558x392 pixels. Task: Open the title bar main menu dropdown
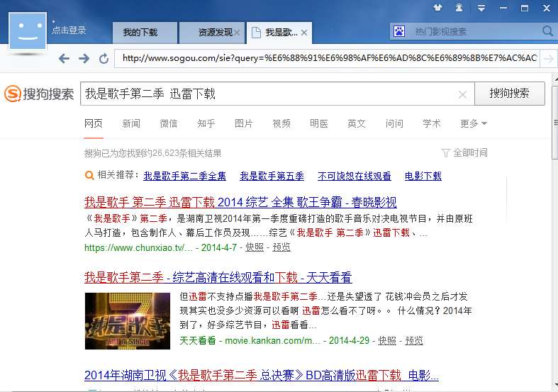pos(481,8)
